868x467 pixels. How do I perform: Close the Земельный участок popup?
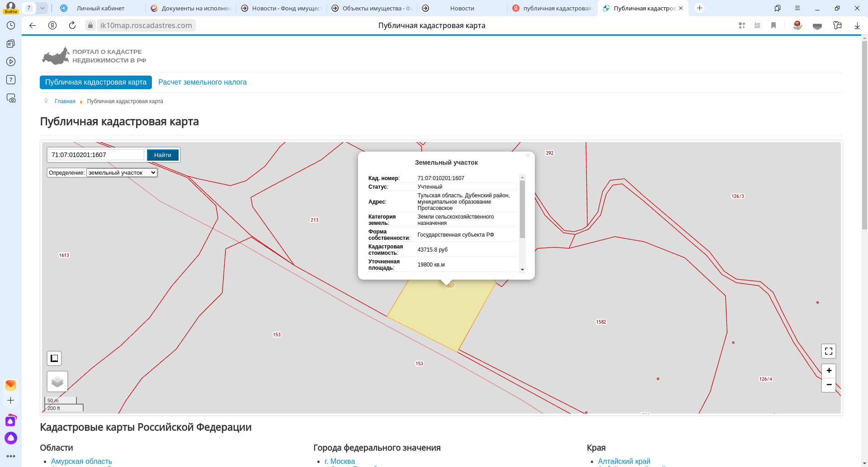pyautogui.click(x=527, y=156)
